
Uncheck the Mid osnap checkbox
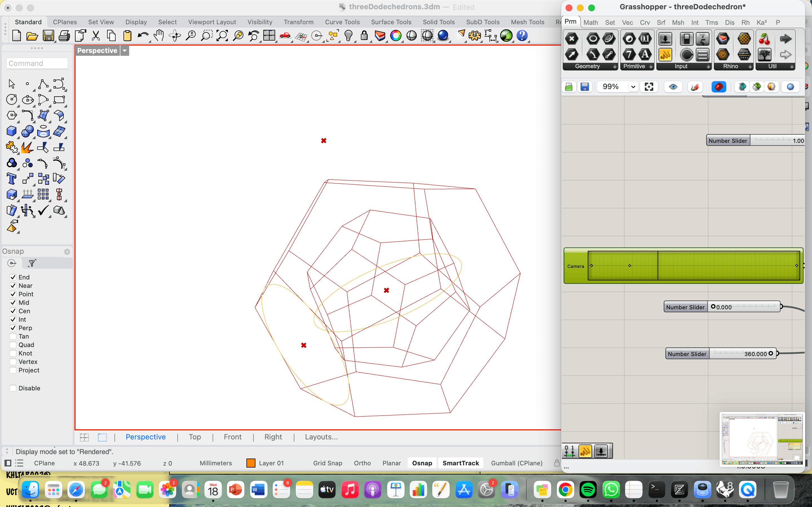(x=13, y=303)
